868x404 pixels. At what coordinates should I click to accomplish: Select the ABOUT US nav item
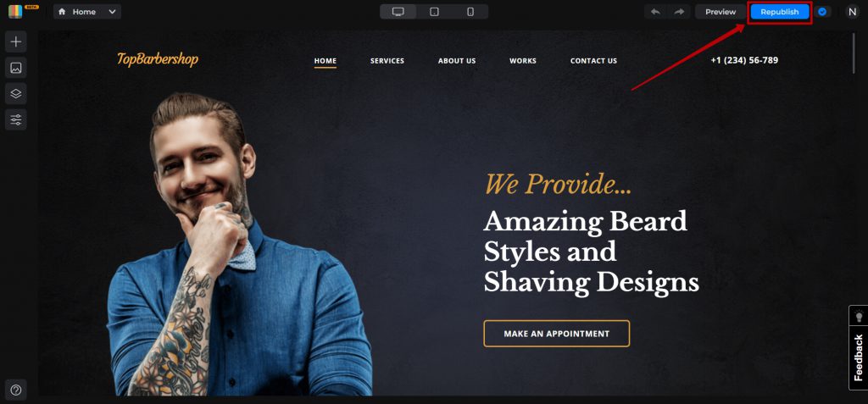457,61
